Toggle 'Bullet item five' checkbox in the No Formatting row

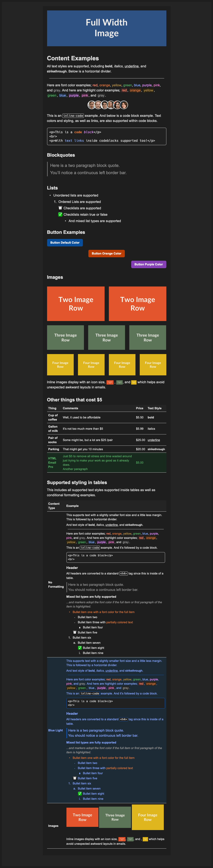pyautogui.click(x=75, y=632)
